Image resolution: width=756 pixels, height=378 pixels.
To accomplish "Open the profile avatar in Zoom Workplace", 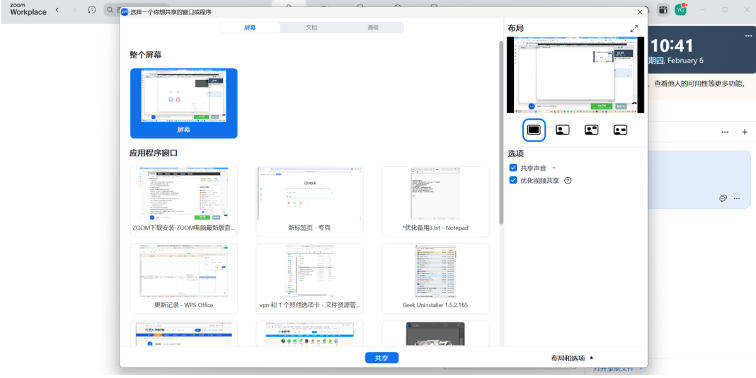I will point(681,9).
